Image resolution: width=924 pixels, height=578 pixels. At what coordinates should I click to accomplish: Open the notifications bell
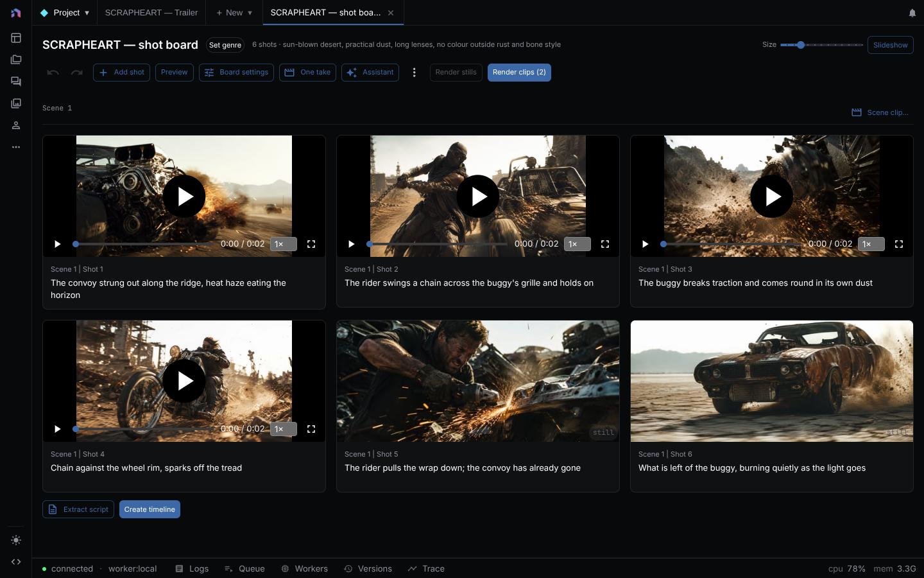tap(912, 13)
